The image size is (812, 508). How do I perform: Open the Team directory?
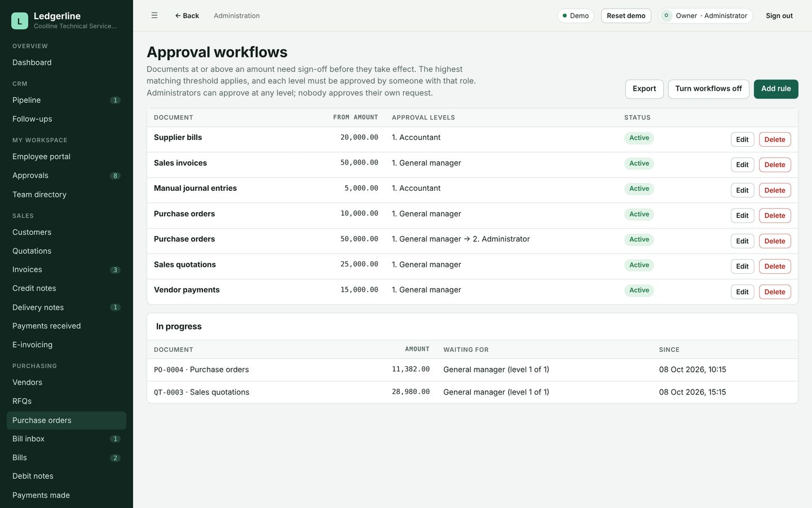(x=67, y=194)
